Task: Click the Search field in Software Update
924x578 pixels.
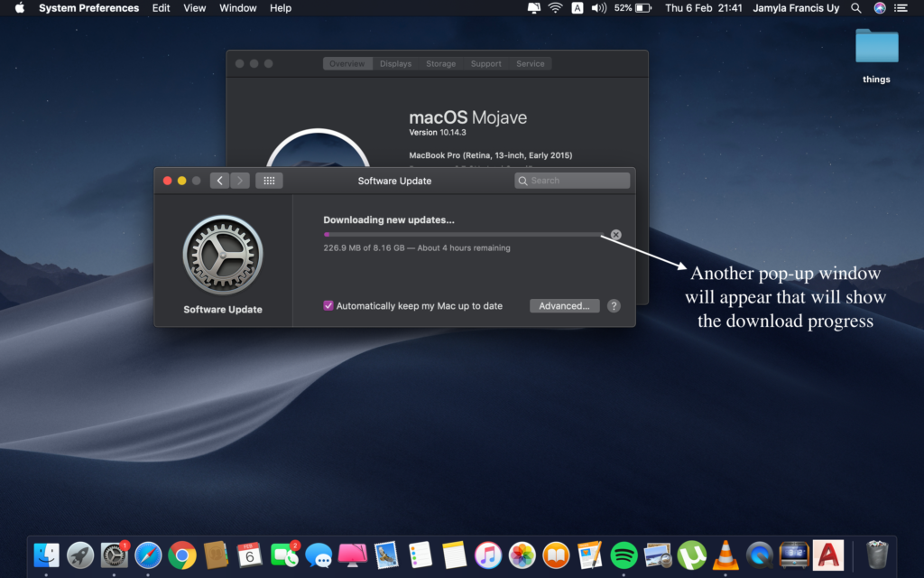Action: [573, 181]
